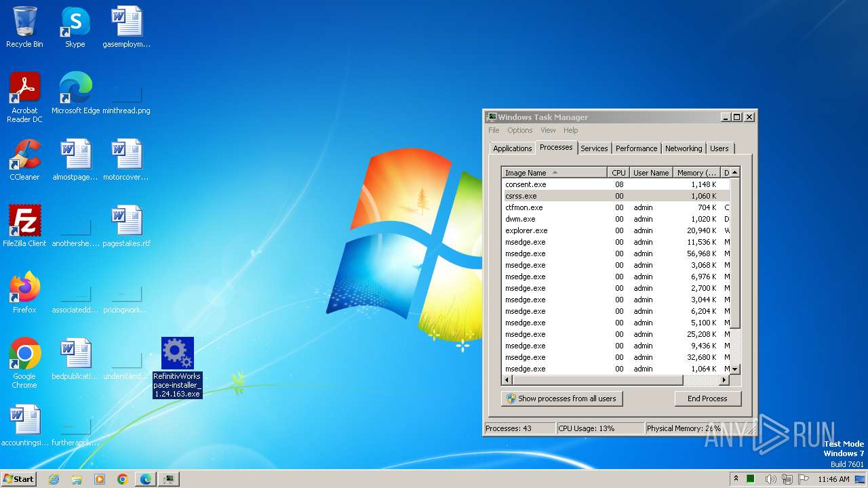Select the pagestakes.rtf document icon
Image resolution: width=868 pixels, height=488 pixels.
(126, 226)
